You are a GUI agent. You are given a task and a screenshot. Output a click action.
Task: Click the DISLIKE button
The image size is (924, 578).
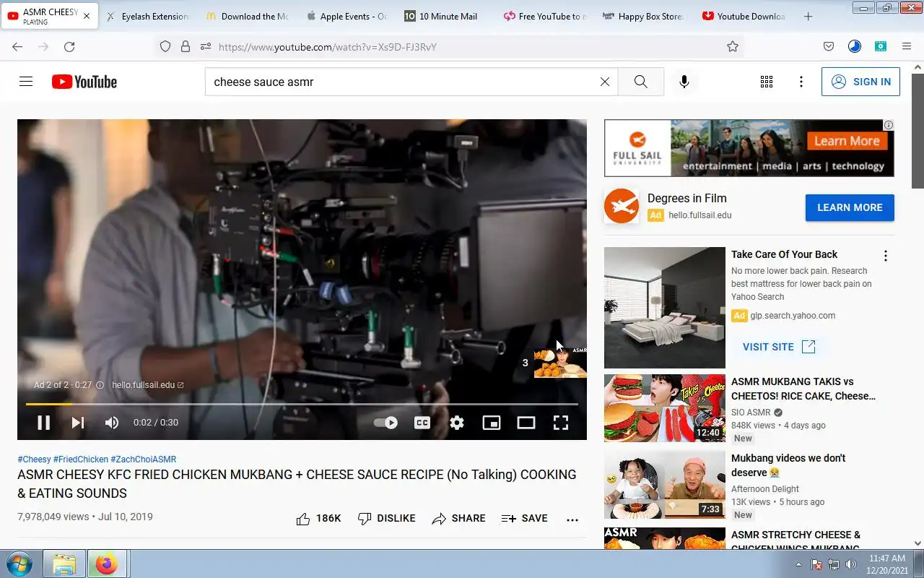387,519
